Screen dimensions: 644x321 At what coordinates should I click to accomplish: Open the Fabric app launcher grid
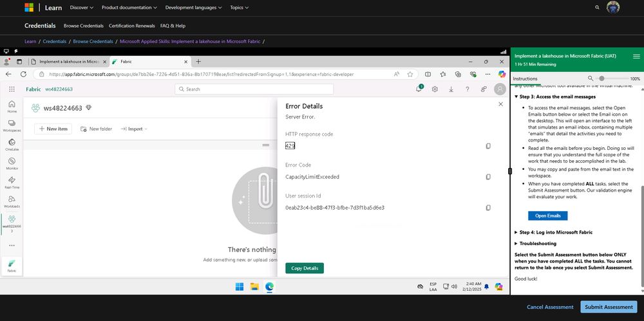point(12,89)
